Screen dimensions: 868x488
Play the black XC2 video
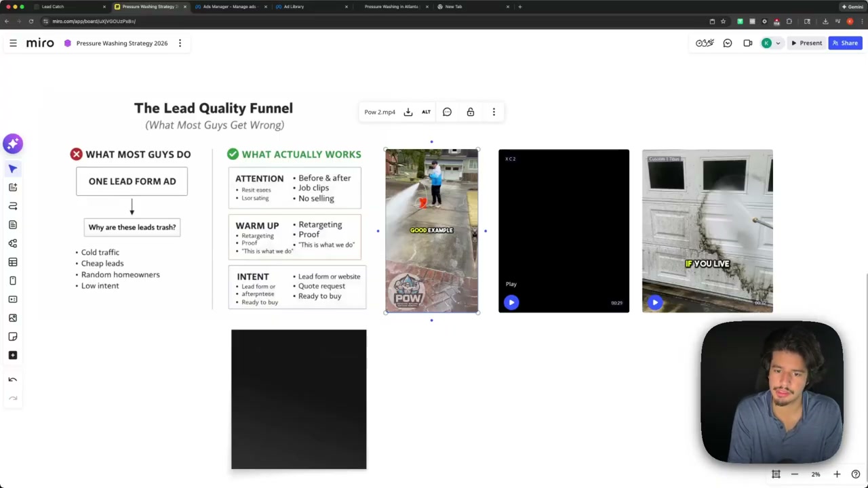(x=511, y=302)
